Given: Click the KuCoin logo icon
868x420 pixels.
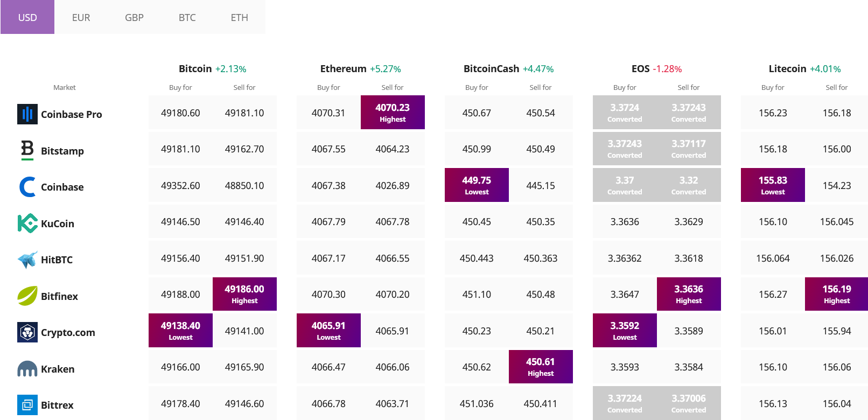Looking at the screenshot, I should (27, 223).
